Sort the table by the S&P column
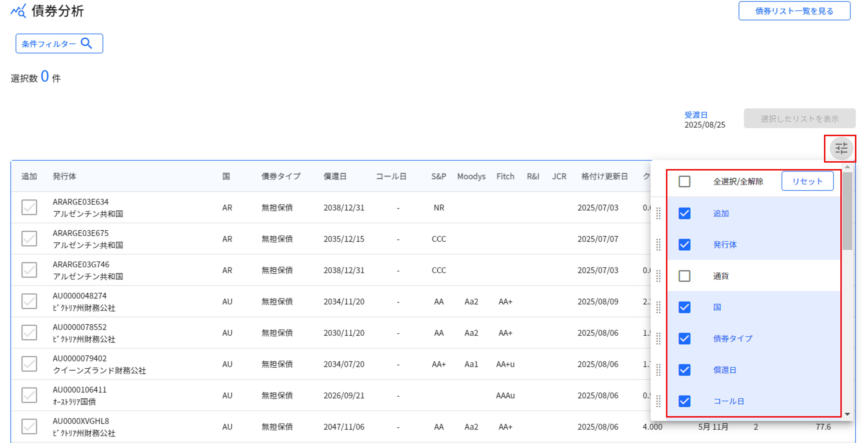 [438, 176]
